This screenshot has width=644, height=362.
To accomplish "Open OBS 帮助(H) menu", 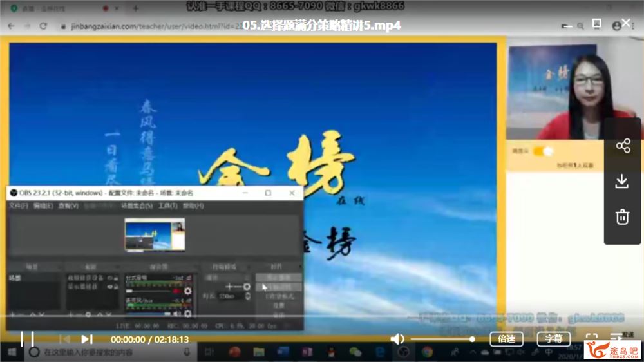I will click(x=193, y=205).
